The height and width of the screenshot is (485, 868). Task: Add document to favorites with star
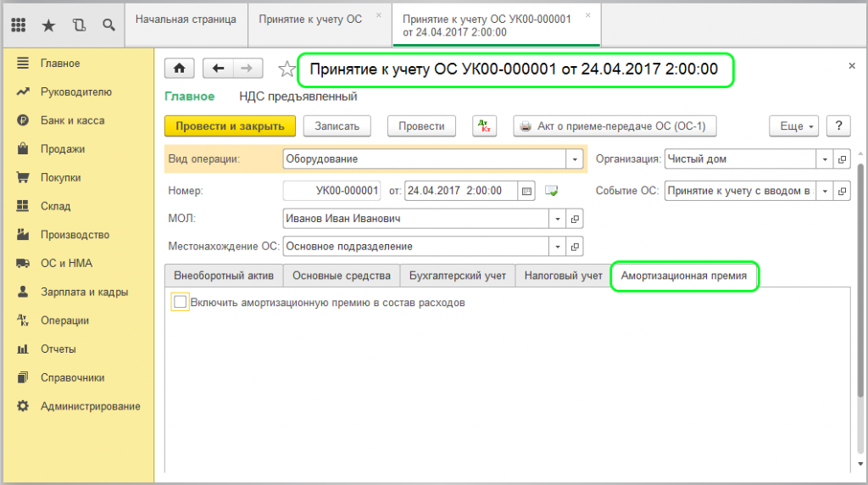point(287,70)
